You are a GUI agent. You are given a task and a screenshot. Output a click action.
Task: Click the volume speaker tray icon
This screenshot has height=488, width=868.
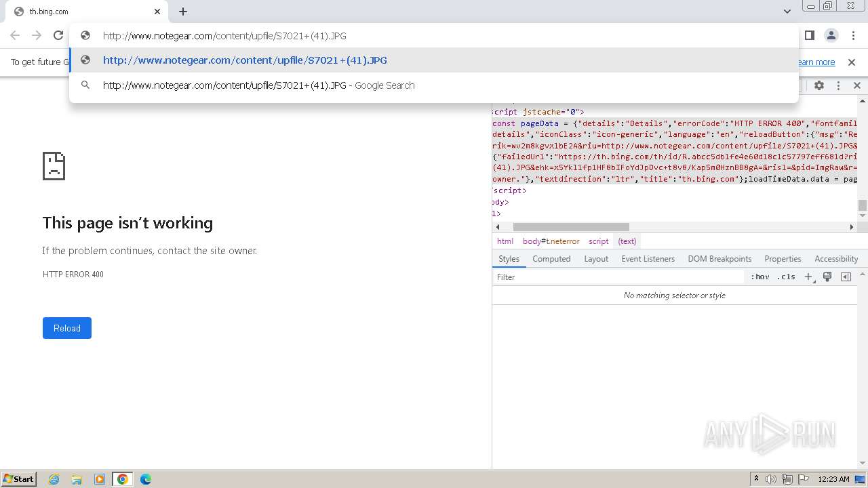pos(771,479)
